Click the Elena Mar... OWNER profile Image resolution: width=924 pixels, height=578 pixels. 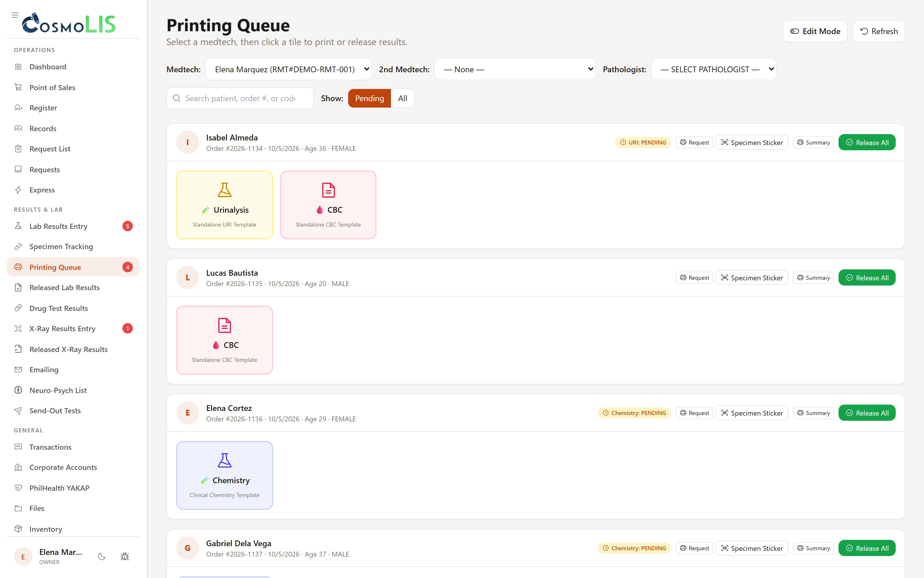pos(49,557)
